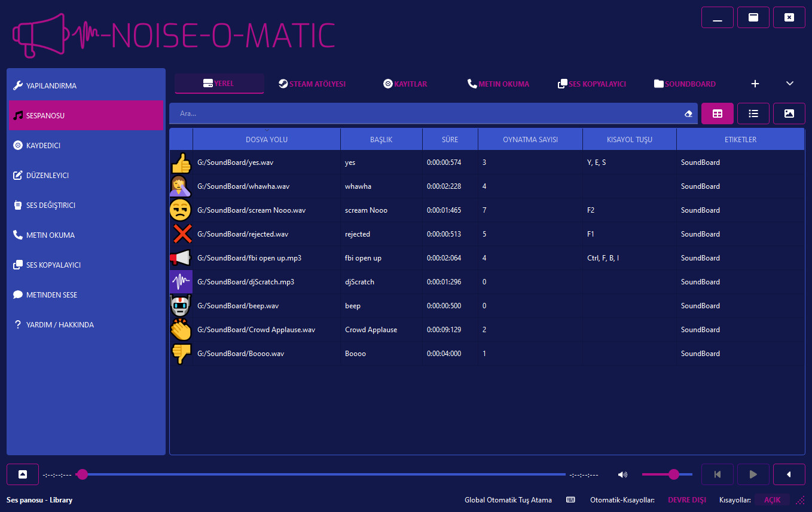Open the Steam Atölyesi tab
The height and width of the screenshot is (512, 812).
[312, 84]
